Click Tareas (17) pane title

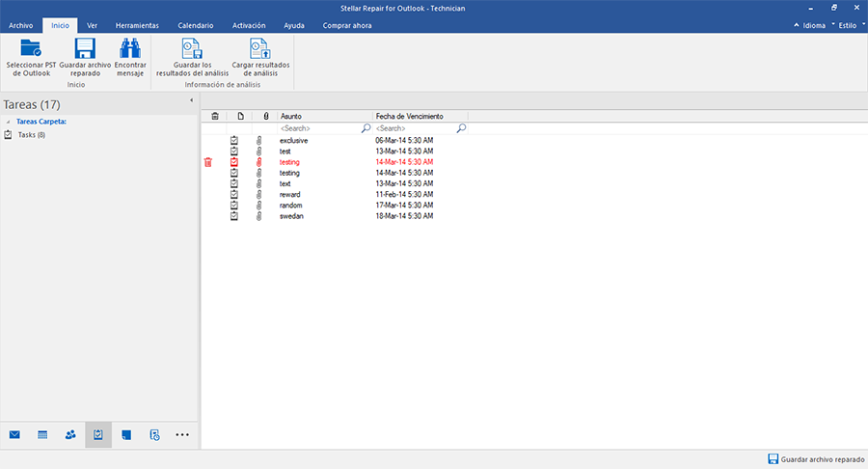(32, 104)
